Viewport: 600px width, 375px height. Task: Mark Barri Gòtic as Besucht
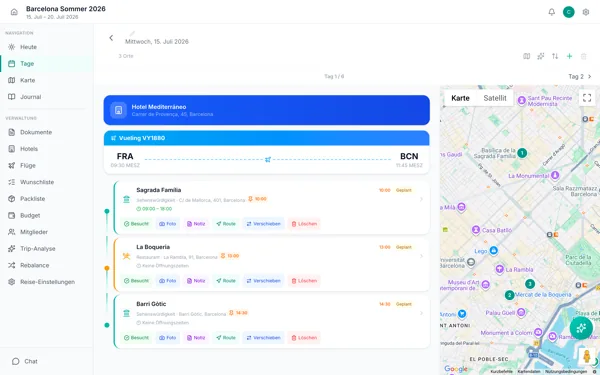click(136, 338)
